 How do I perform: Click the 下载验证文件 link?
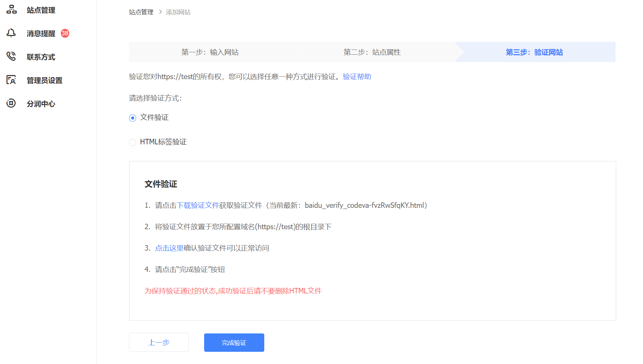click(198, 205)
